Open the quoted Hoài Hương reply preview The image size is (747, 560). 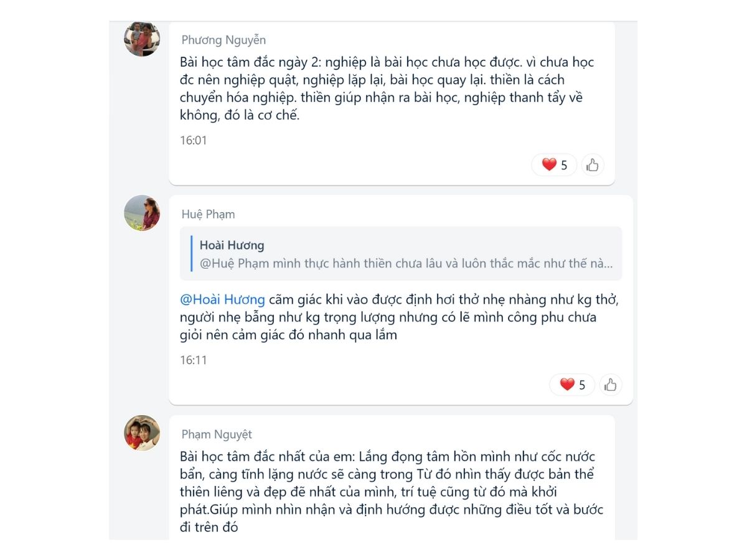[401, 253]
